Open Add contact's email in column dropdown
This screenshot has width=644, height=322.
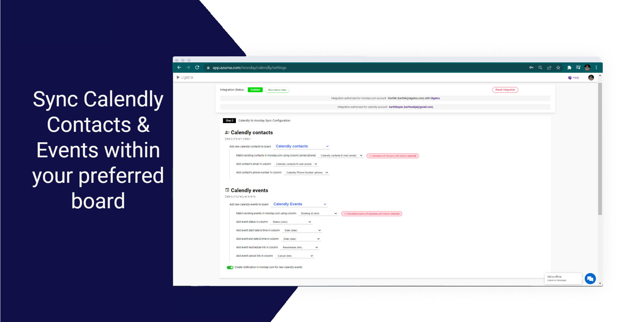coord(296,164)
